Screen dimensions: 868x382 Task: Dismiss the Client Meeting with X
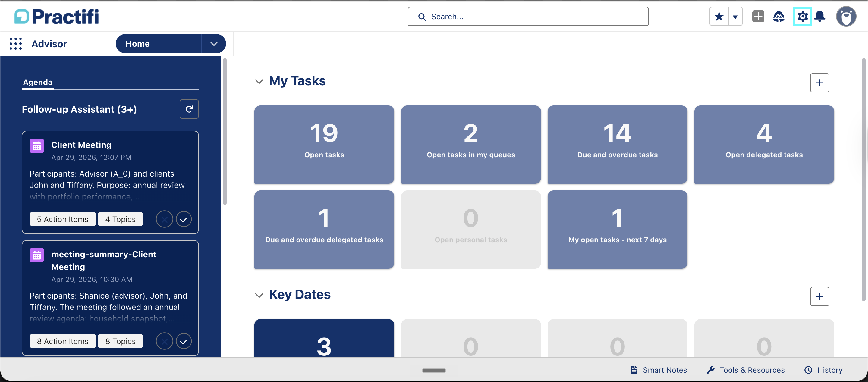pos(165,219)
